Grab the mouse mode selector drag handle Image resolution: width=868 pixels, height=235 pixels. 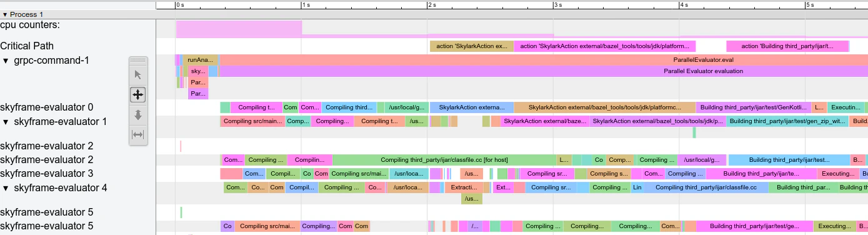pyautogui.click(x=138, y=61)
